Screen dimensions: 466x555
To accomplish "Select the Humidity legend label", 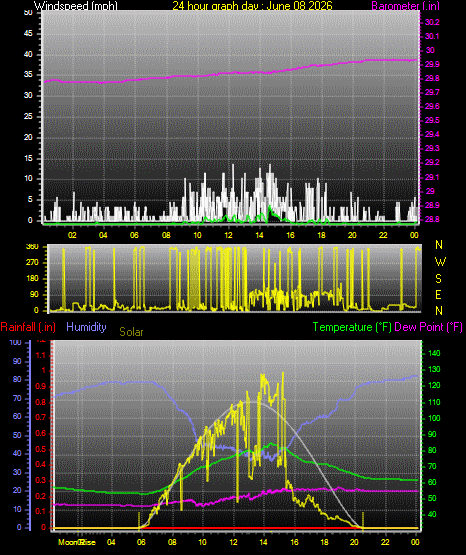I will (86, 327).
